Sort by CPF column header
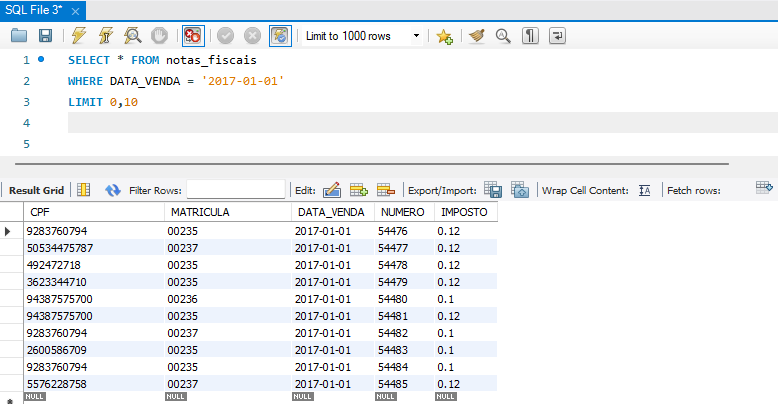This screenshot has width=778, height=404. coord(94,212)
